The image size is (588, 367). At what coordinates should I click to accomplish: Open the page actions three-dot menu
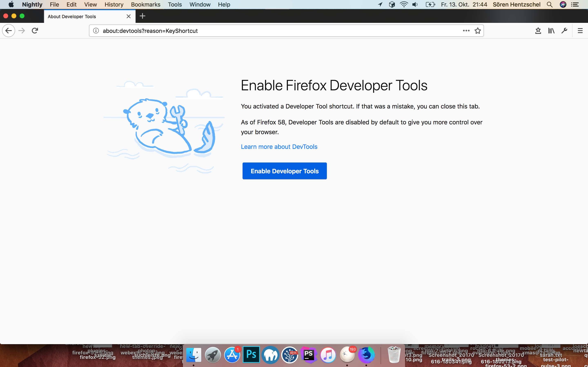pyautogui.click(x=466, y=31)
